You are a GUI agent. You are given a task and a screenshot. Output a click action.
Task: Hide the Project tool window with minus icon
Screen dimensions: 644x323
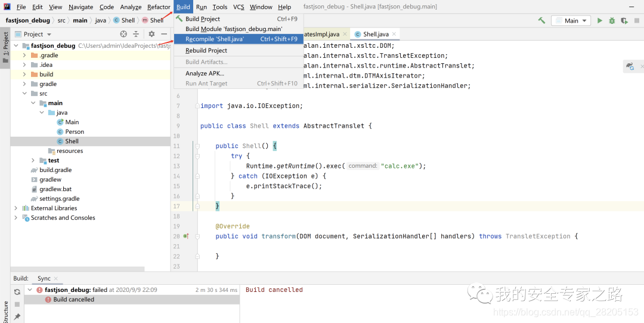point(164,34)
